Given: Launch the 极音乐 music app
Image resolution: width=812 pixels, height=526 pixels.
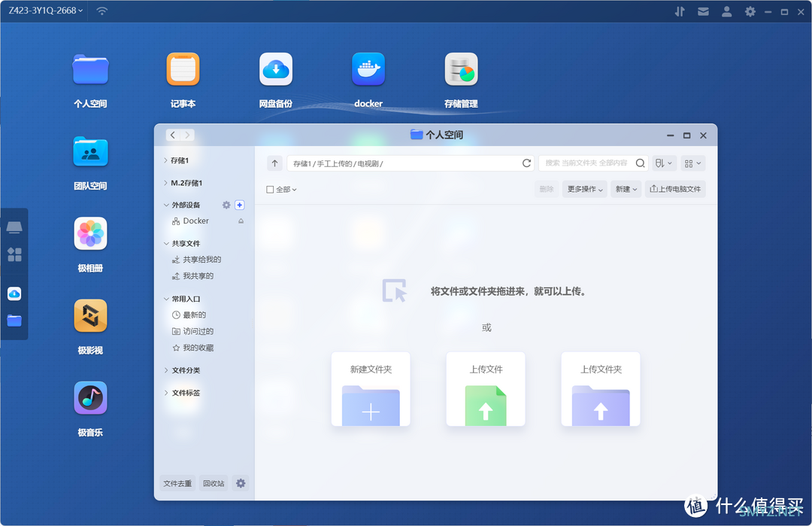Looking at the screenshot, I should (x=91, y=398).
